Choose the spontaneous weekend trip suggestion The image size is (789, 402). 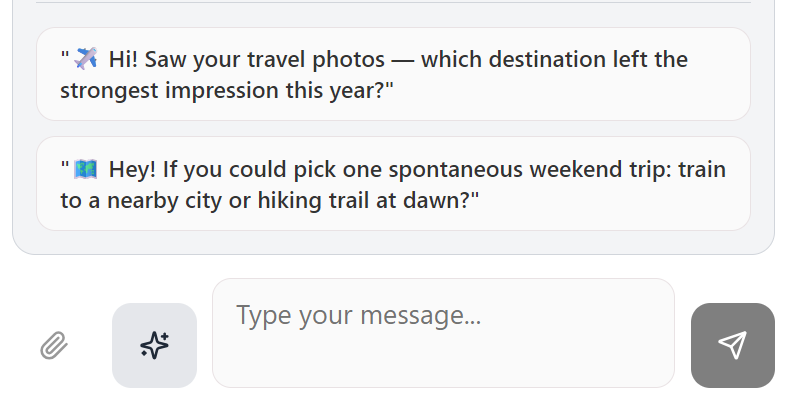[x=393, y=184]
